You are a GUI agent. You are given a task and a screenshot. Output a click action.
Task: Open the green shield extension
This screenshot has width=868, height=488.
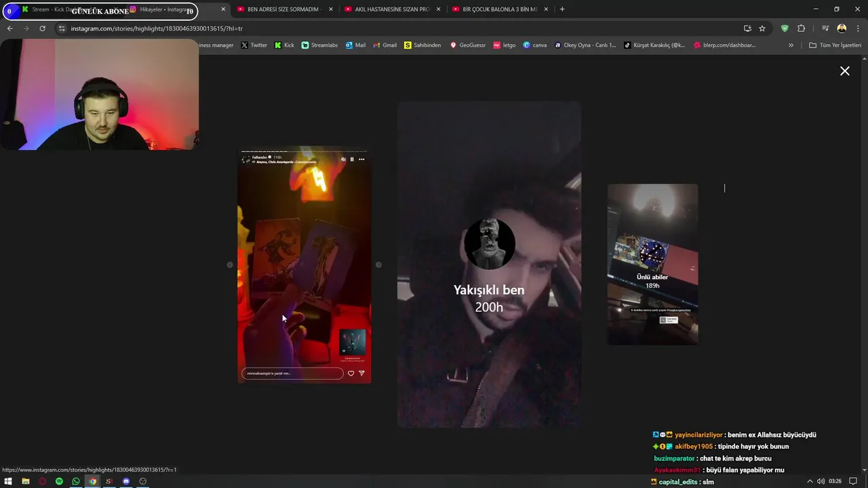(785, 28)
